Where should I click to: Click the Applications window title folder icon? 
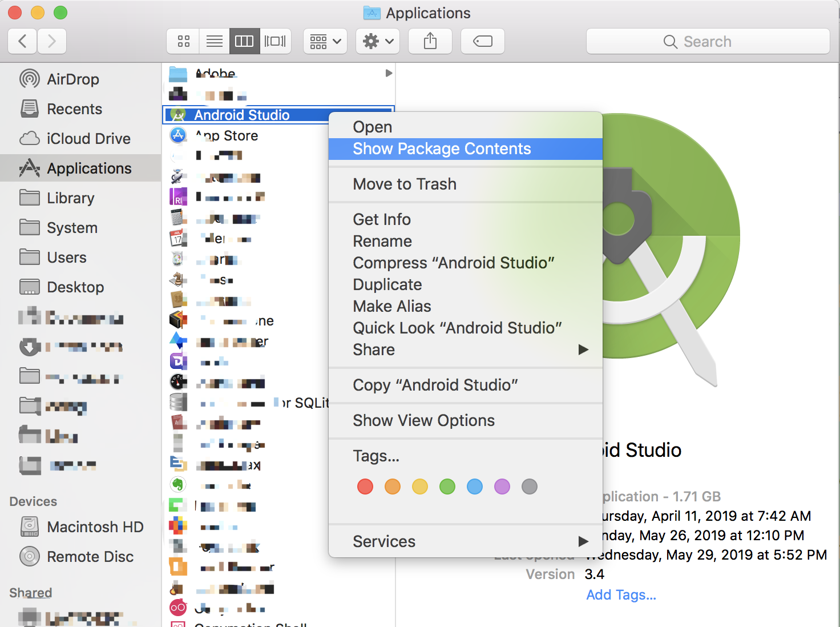[x=372, y=13]
